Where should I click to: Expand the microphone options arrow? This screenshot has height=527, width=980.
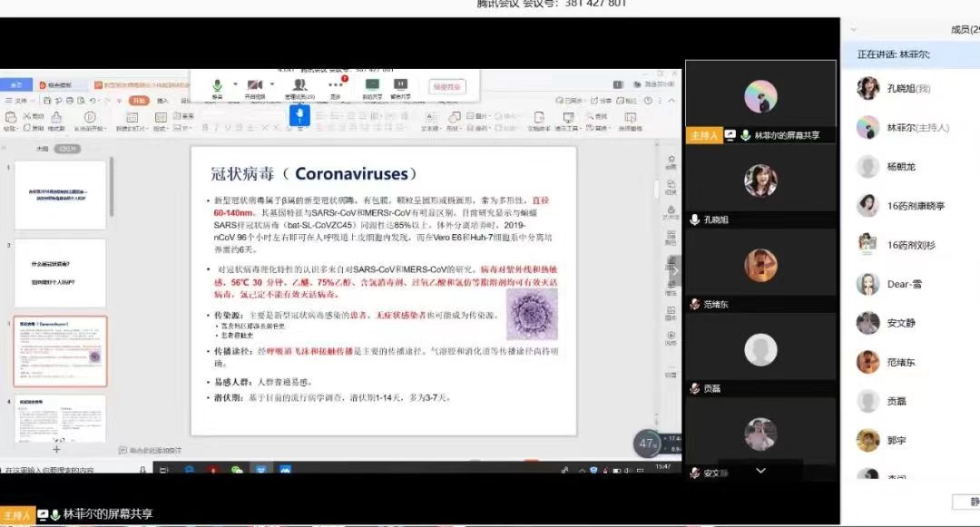pyautogui.click(x=235, y=83)
